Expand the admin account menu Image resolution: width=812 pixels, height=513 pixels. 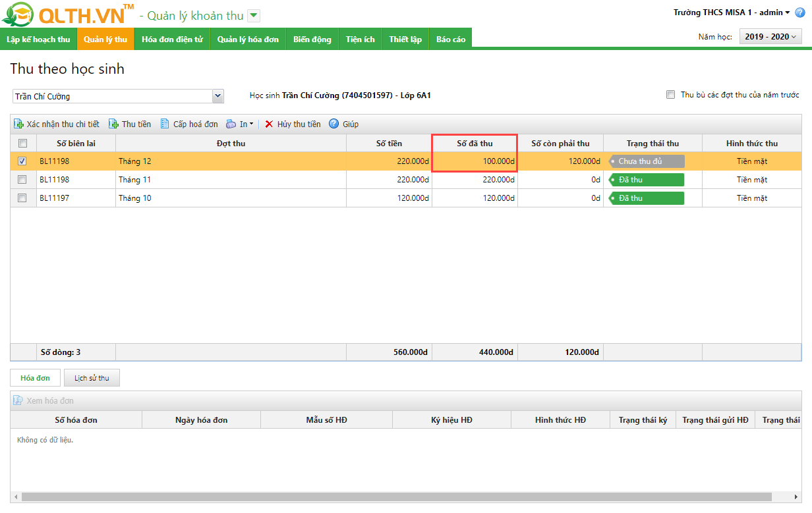click(x=732, y=13)
